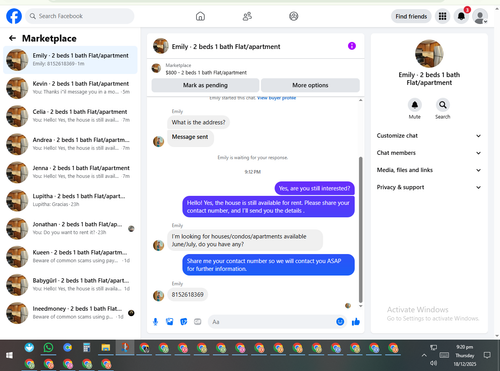Viewport: 500px width, 371px height.
Task: Go back using the Marketplace arrow
Action: coord(12,38)
